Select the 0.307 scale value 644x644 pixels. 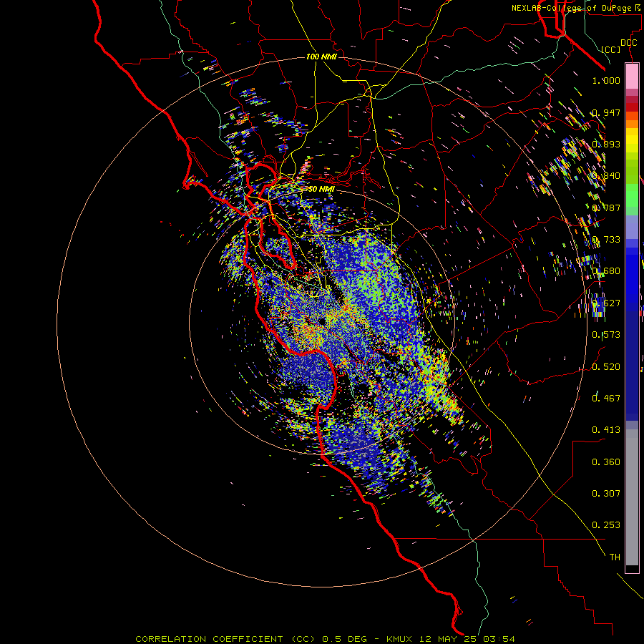[x=606, y=494]
